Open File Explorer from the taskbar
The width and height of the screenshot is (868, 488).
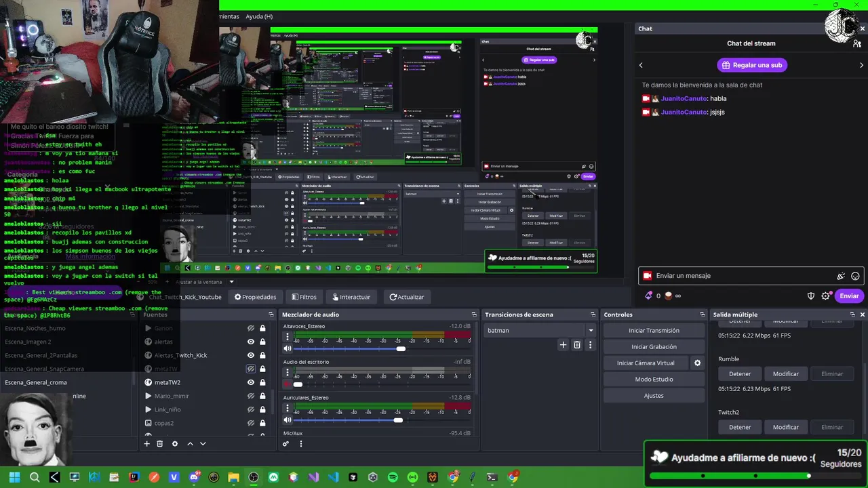pyautogui.click(x=234, y=477)
